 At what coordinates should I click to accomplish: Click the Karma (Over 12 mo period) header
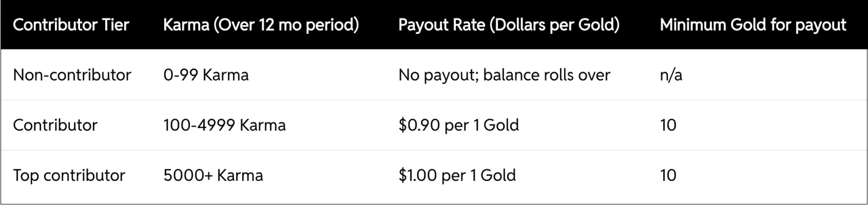click(x=261, y=25)
